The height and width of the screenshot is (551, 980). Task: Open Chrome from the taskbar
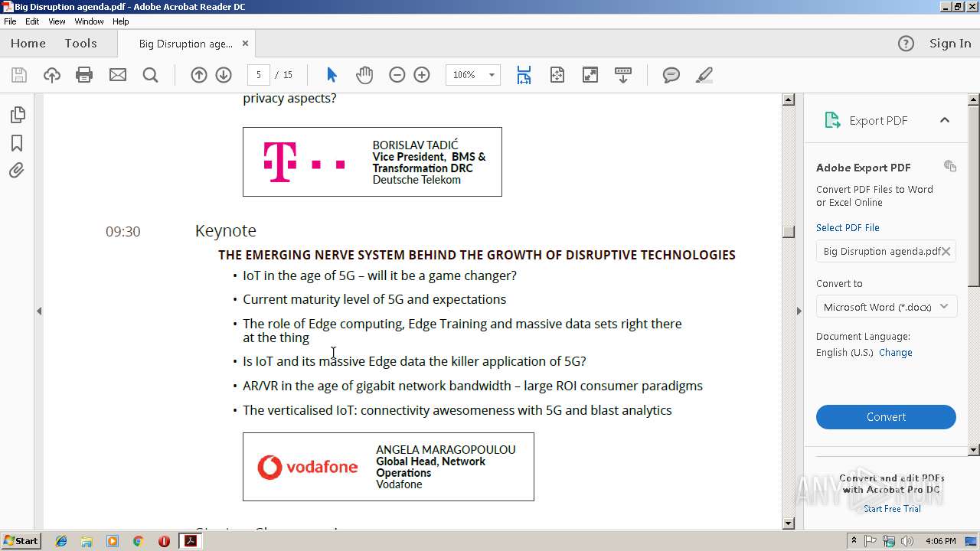click(x=138, y=541)
